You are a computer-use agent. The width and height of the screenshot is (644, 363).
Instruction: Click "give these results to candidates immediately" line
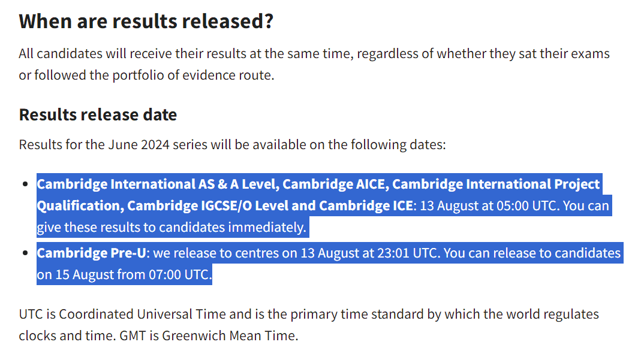[171, 227]
